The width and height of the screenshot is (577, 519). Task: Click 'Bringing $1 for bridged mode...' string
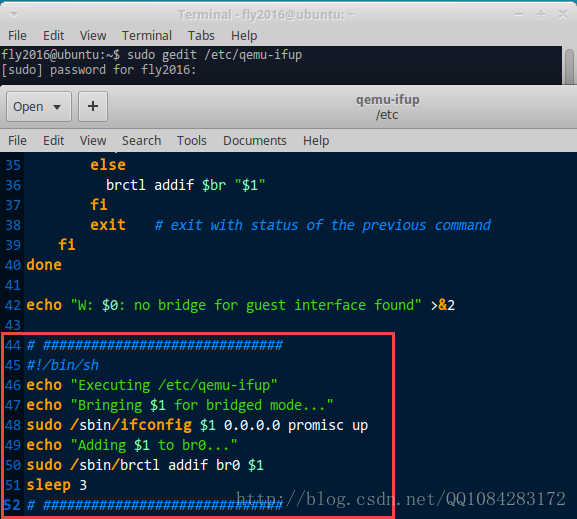202,405
